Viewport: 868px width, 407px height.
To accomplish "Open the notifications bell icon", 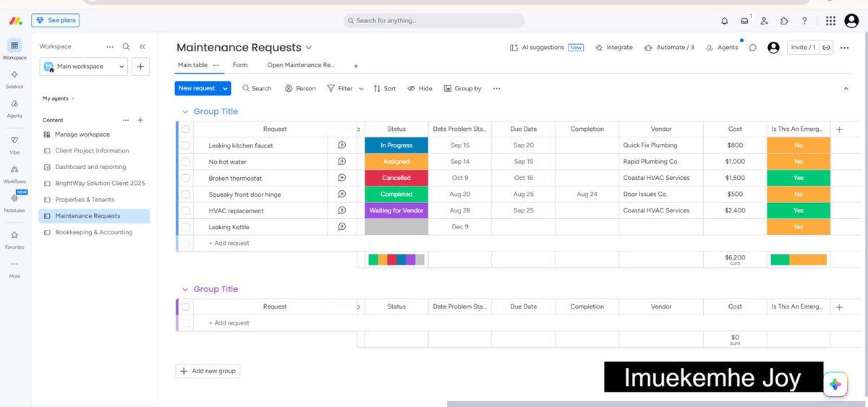I will point(724,21).
